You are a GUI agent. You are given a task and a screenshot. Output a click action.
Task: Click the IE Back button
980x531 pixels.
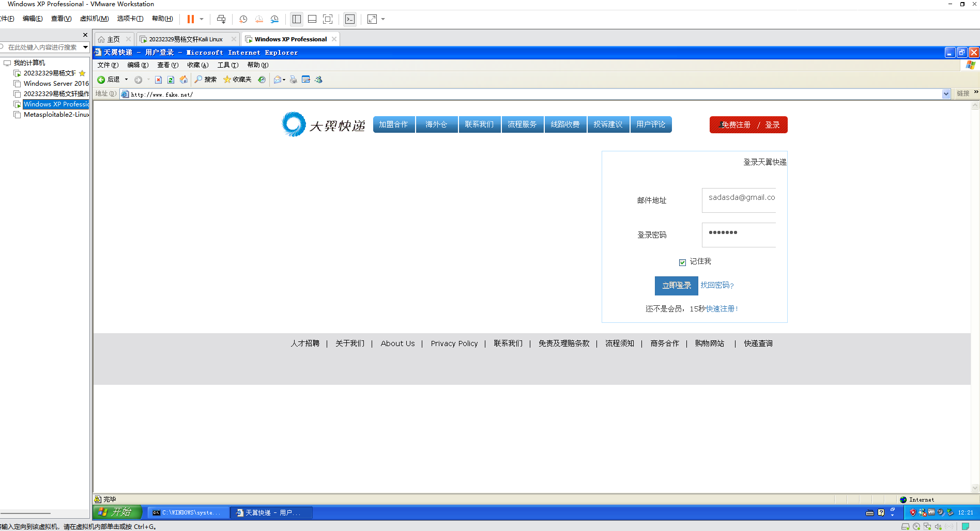tap(109, 80)
